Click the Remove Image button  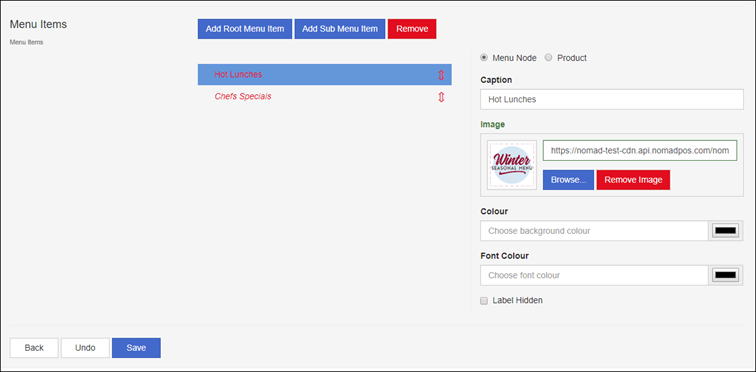coord(633,180)
